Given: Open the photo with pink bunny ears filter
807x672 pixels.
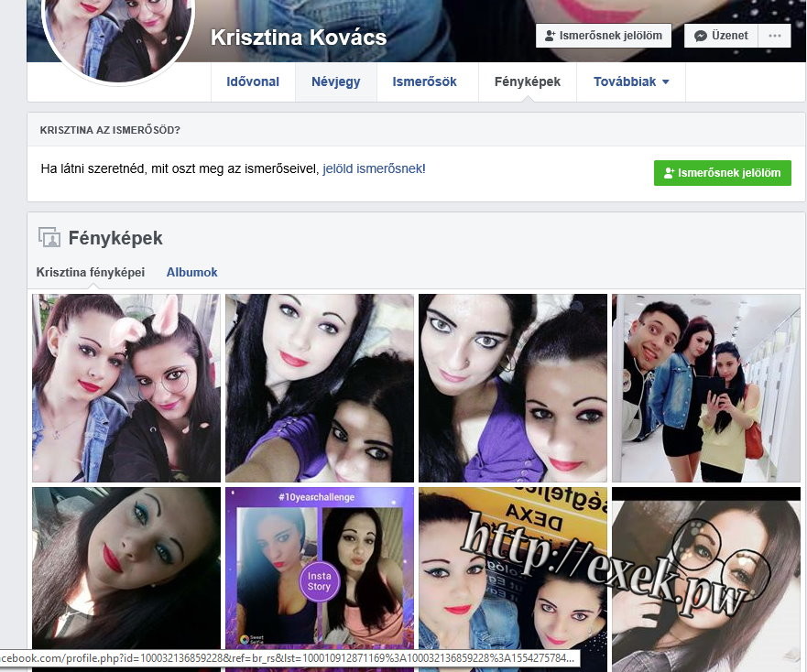Looking at the screenshot, I should coord(126,387).
